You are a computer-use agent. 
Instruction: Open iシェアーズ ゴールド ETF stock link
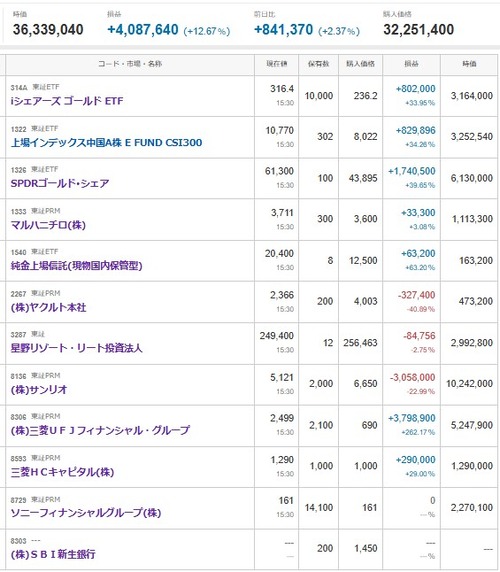(67, 101)
